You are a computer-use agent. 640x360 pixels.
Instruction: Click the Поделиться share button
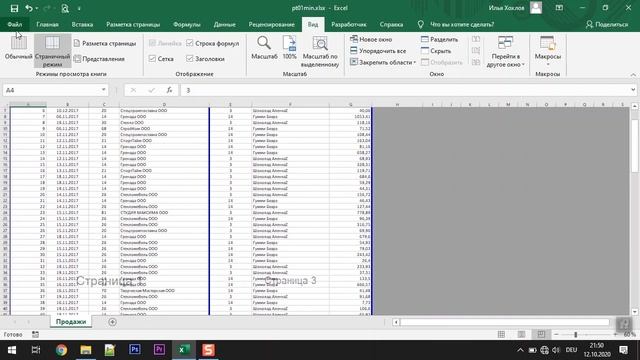[x=607, y=24]
